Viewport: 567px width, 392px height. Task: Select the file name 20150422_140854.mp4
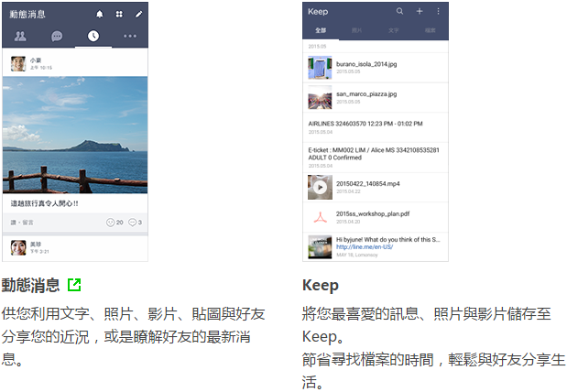coord(367,184)
